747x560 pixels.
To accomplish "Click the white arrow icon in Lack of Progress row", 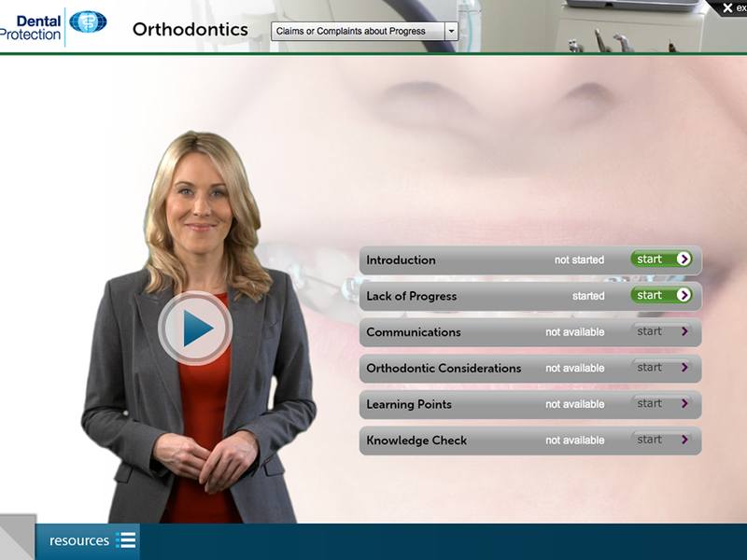I will click(684, 295).
